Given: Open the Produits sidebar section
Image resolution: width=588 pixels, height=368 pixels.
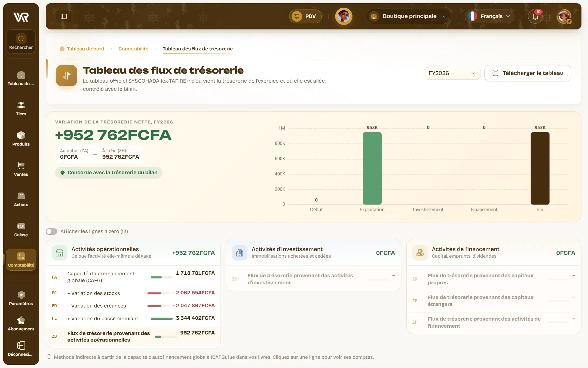Looking at the screenshot, I should point(21,138).
